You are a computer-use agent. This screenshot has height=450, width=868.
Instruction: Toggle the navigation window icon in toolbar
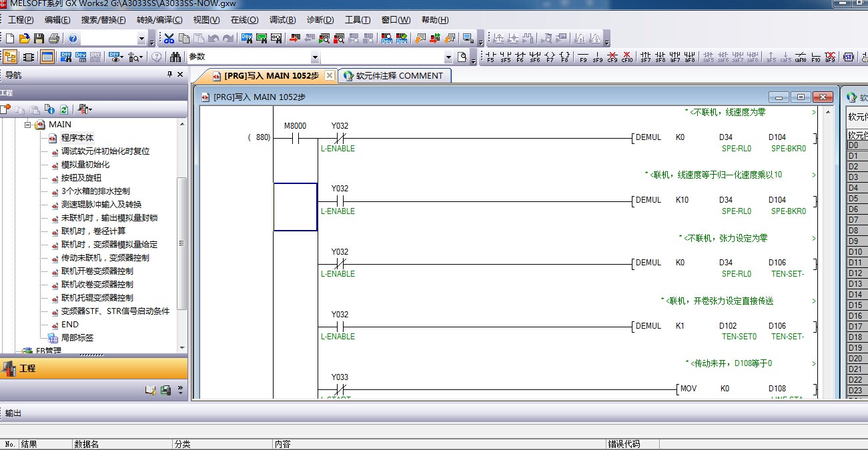coord(11,57)
